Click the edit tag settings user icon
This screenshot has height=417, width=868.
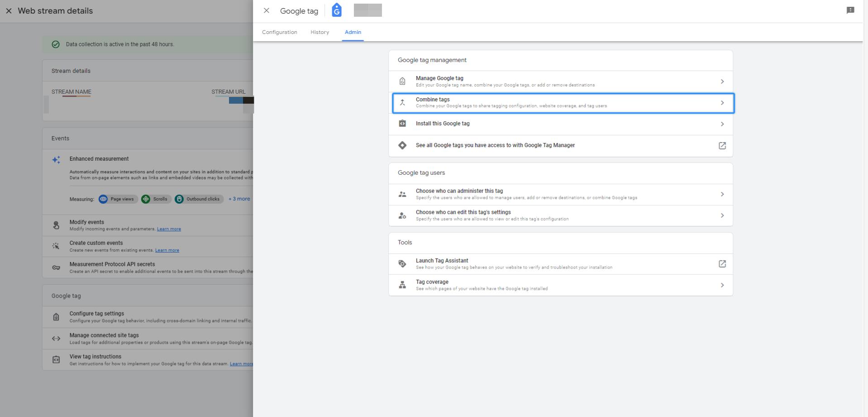point(402,216)
